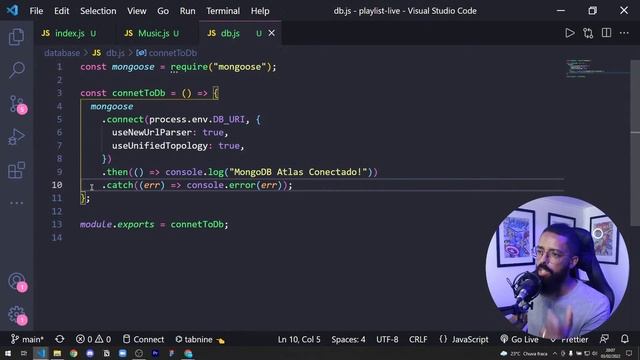The width and height of the screenshot is (640, 360).
Task: Change file encoding UTF-8
Action: (387, 339)
